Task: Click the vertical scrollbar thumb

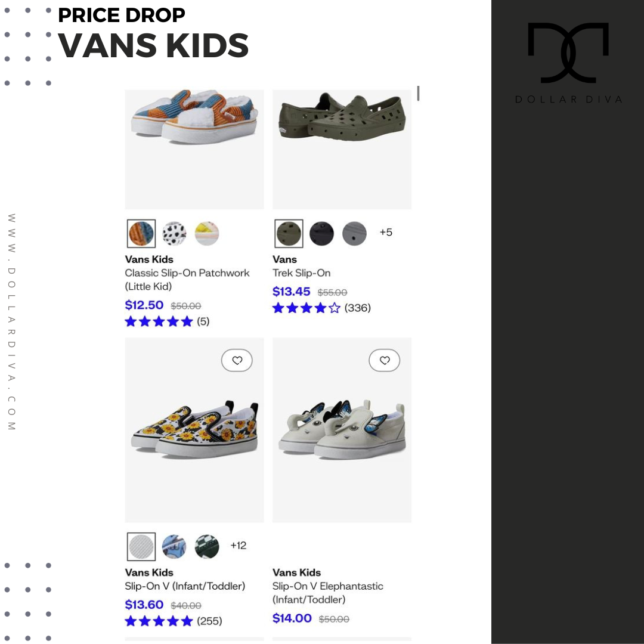Action: click(418, 93)
